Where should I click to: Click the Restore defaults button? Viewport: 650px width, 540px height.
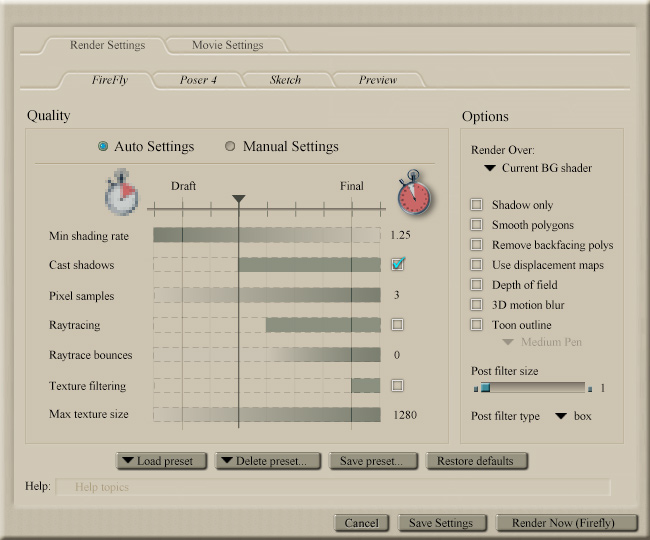pos(477,461)
